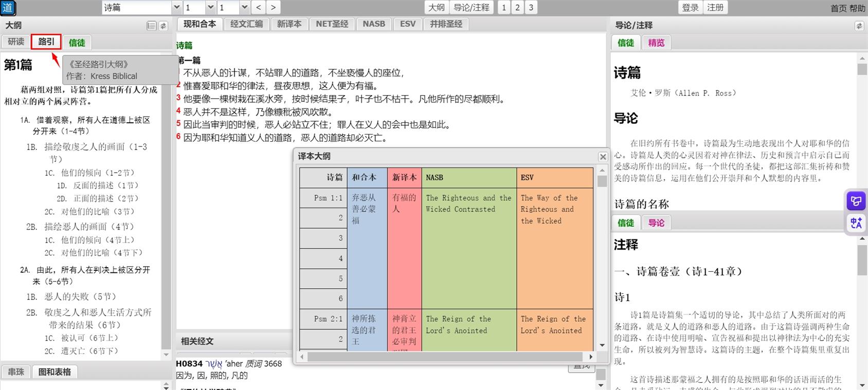This screenshot has height=390, width=868.
Task: Toggle the 导论/注释 panel button in top toolbar
Action: pos(472,8)
